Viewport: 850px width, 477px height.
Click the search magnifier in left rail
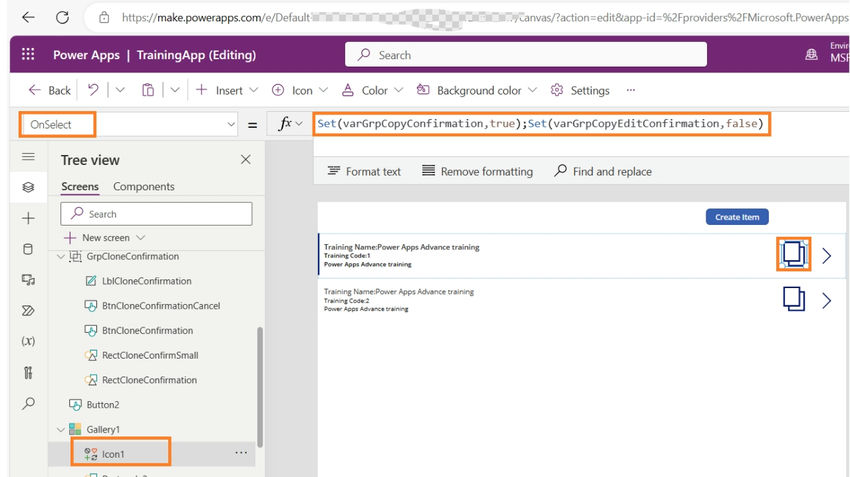click(28, 403)
